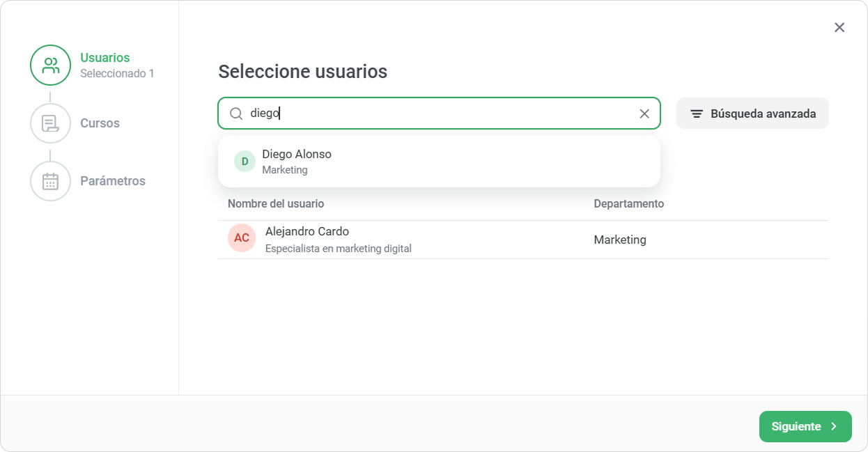The height and width of the screenshot is (452, 868).
Task: Focus the search input containing diego
Action: (439, 114)
